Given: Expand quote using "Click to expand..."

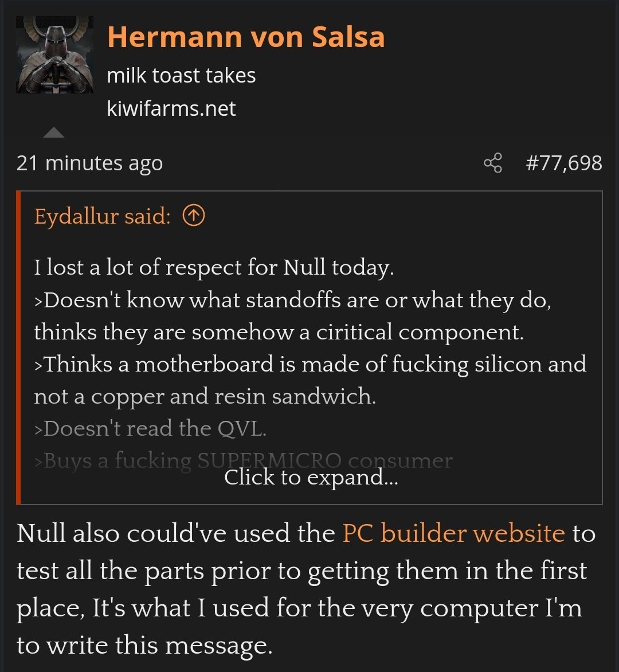Looking at the screenshot, I should pos(311,477).
